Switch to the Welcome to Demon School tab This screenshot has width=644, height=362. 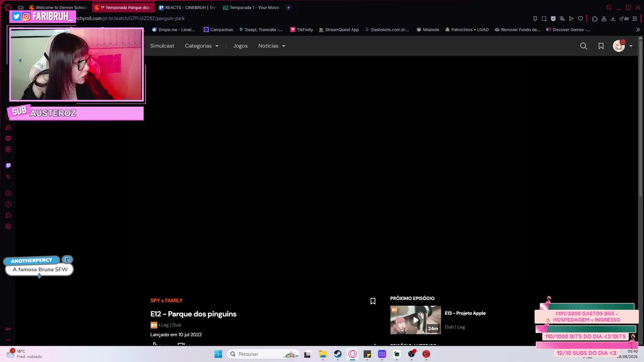pyautogui.click(x=58, y=8)
